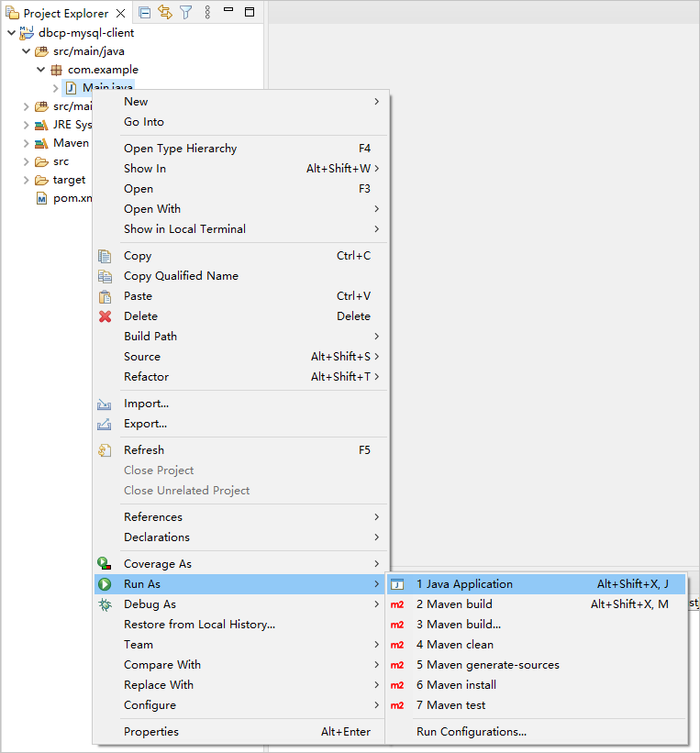Open the filter icon in Project Explorer toolbar
The image size is (700, 753).
[x=186, y=12]
